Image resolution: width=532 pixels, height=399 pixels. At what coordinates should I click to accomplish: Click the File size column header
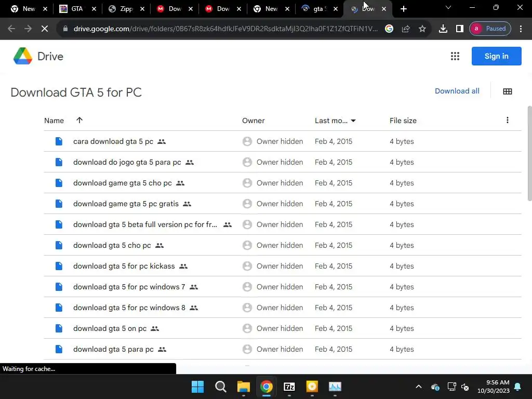tap(403, 121)
